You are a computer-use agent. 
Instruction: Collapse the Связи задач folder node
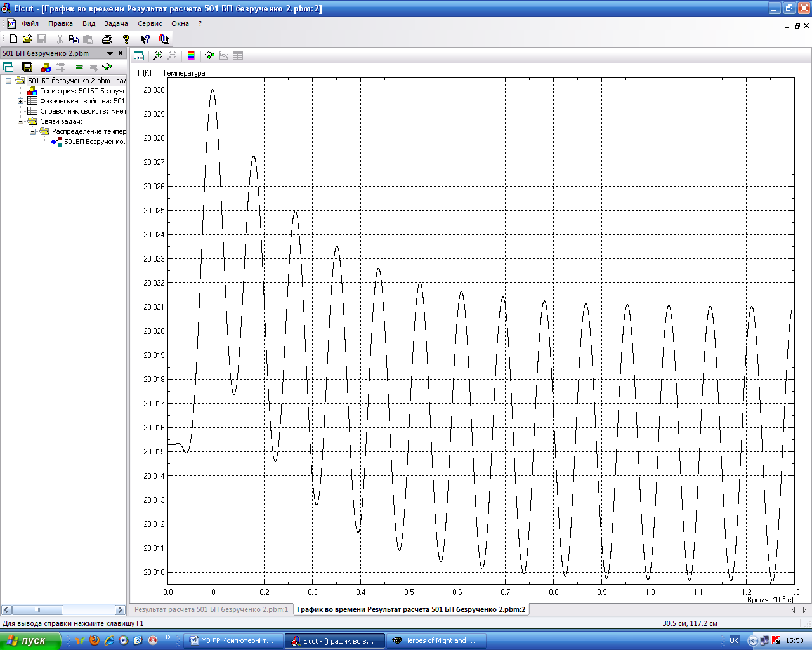(x=20, y=121)
